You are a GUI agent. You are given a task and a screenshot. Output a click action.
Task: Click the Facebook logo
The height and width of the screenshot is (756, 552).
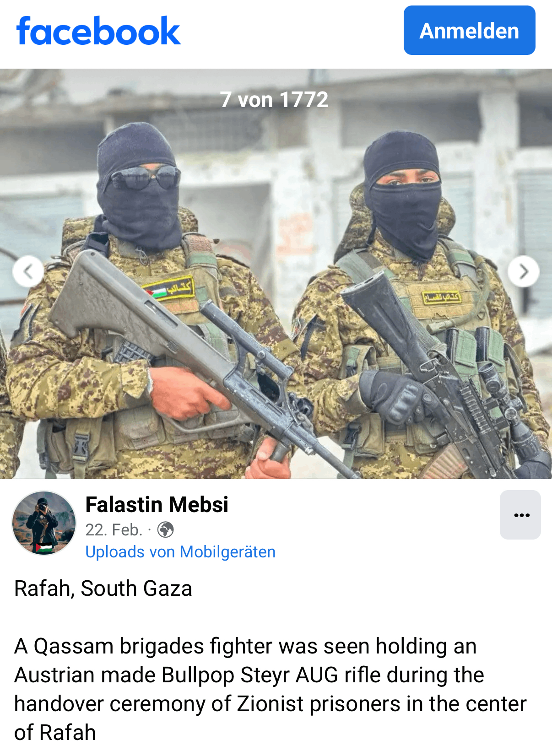pos(98,31)
